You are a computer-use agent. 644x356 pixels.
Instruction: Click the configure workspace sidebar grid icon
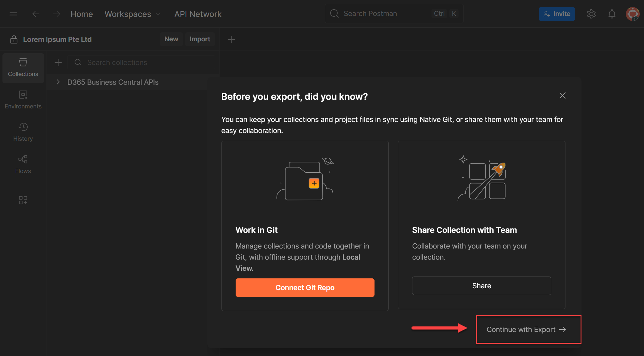click(23, 200)
